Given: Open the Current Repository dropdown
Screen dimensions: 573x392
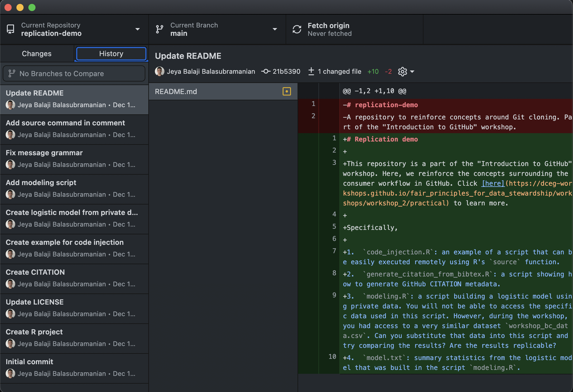Looking at the screenshot, I should click(x=74, y=29).
